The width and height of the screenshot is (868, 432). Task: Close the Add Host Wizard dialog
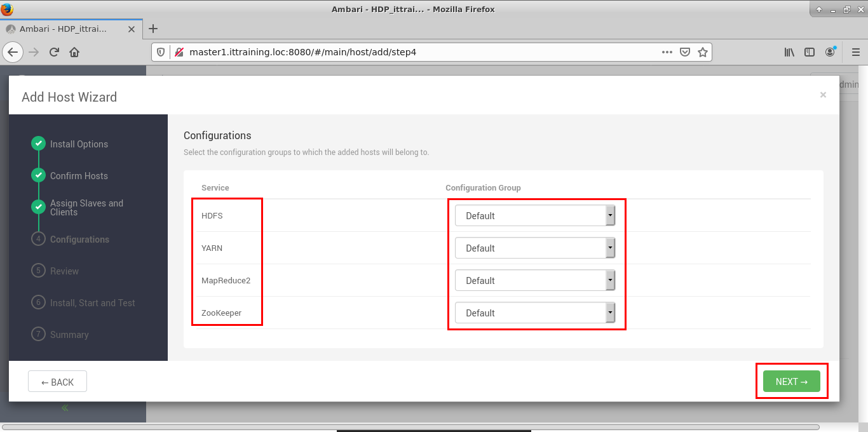823,95
